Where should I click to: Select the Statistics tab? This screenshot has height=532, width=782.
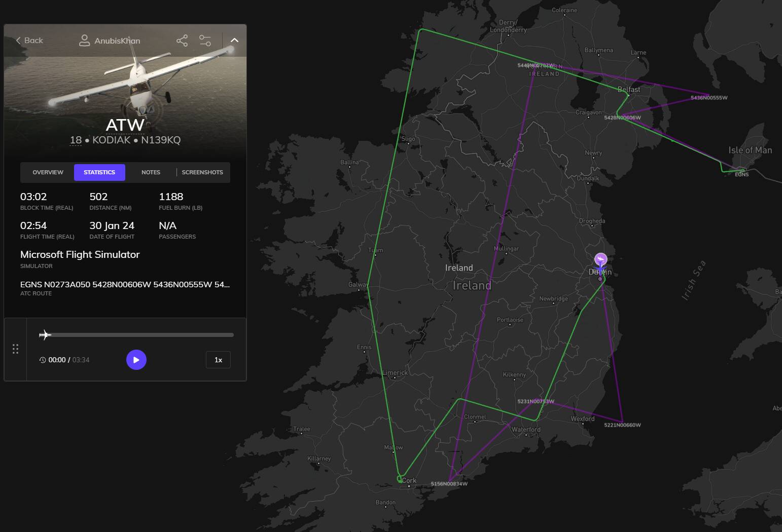[x=99, y=172]
